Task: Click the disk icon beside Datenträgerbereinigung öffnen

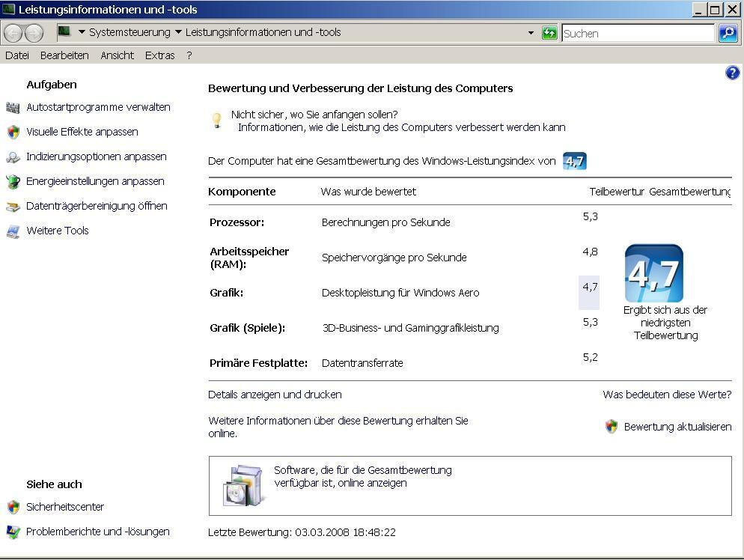Action: [13, 207]
